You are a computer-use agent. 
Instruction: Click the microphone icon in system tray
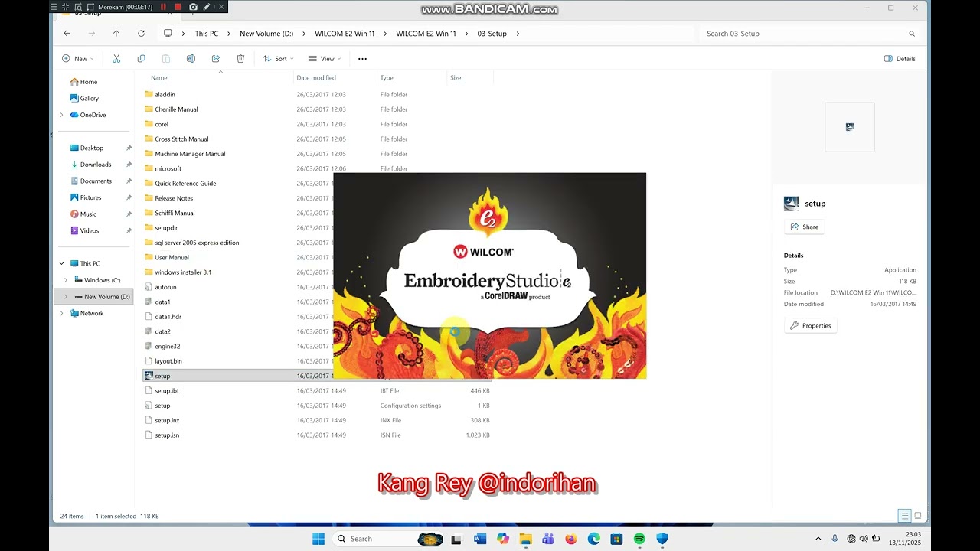[835, 539]
